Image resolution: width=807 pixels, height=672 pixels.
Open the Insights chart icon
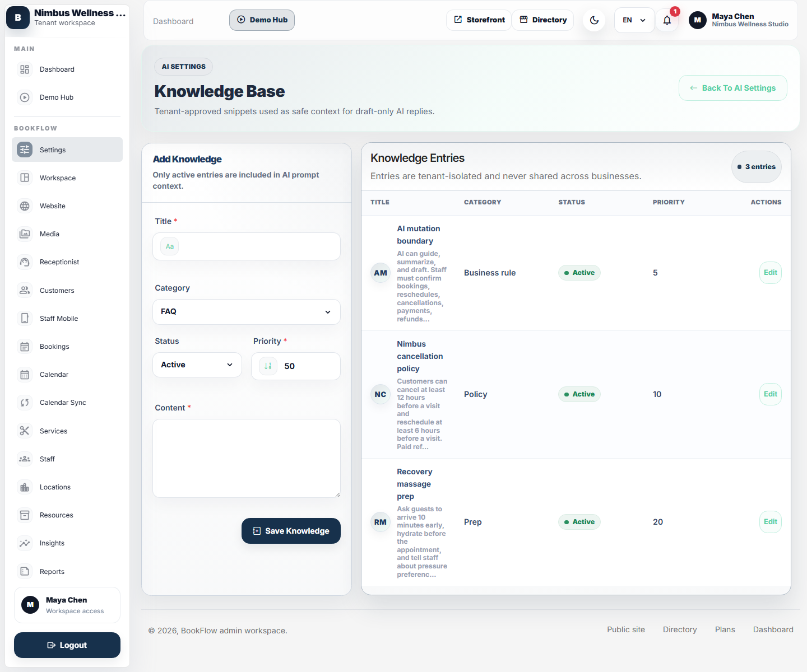coord(25,543)
